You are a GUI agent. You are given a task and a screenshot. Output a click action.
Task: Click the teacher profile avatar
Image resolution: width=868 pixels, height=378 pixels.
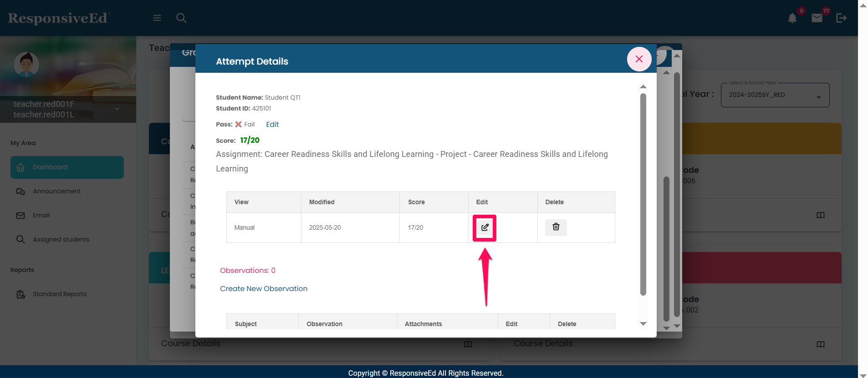coord(26,65)
